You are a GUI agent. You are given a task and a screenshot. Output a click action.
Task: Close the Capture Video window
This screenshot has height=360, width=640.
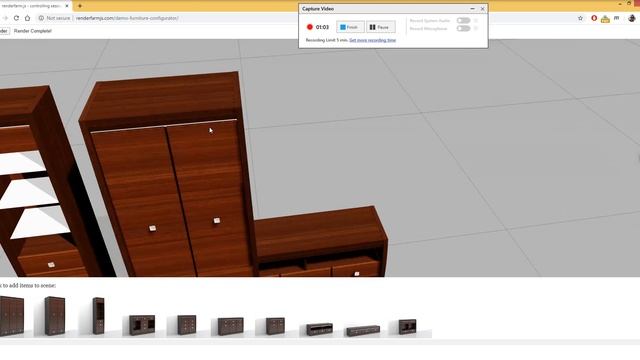(482, 9)
